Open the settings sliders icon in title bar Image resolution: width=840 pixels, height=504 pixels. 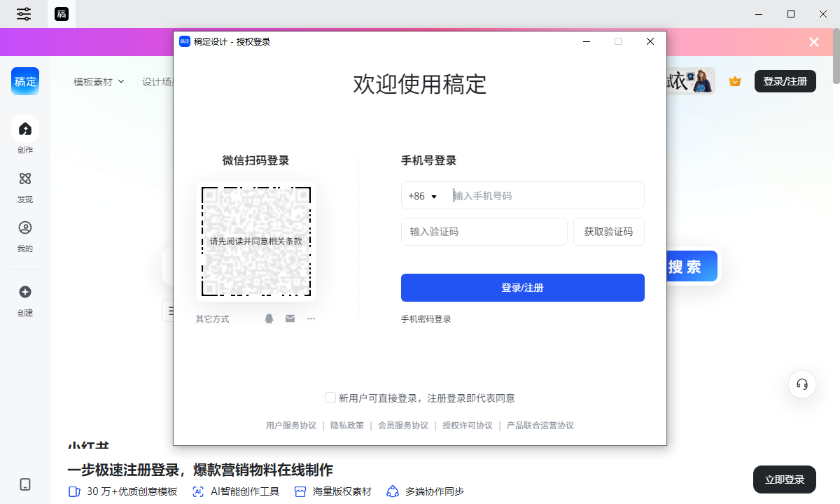tap(24, 13)
